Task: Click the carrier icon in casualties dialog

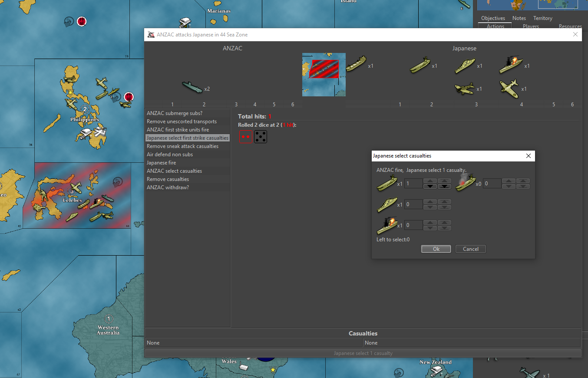Action: [386, 183]
